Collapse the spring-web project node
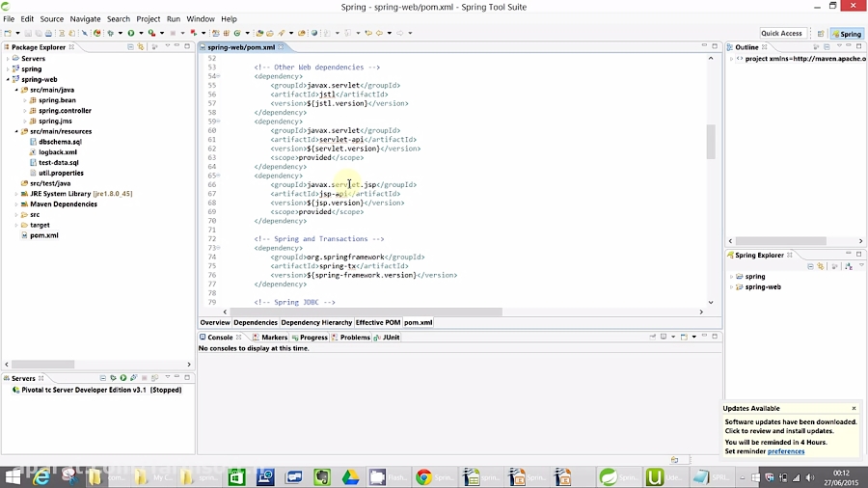This screenshot has height=488, width=868. click(x=8, y=80)
